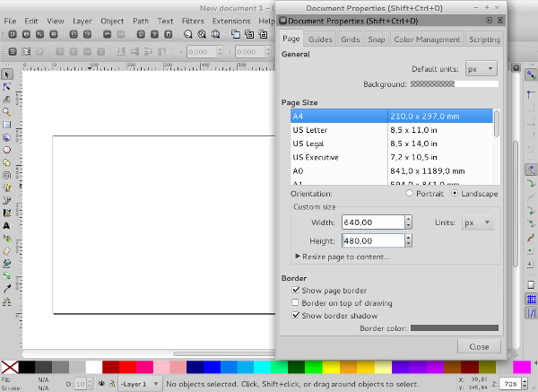Open the Extensions menu
Screen dimensions: 538x392
pyautogui.click(x=231, y=21)
